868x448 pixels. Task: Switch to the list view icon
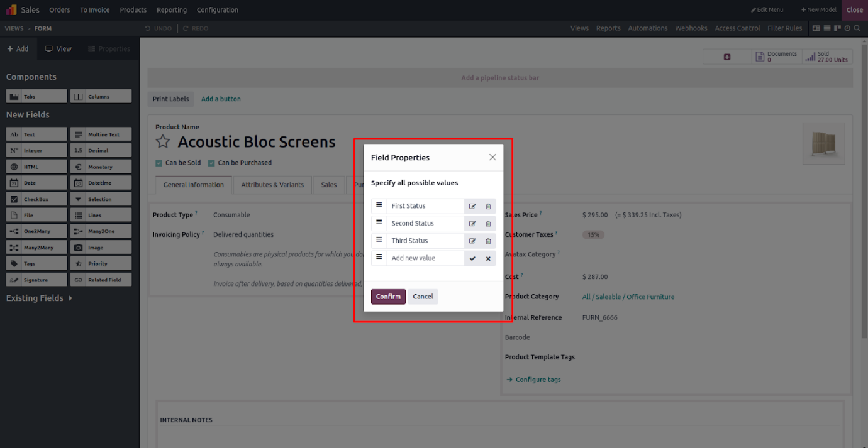[827, 28]
